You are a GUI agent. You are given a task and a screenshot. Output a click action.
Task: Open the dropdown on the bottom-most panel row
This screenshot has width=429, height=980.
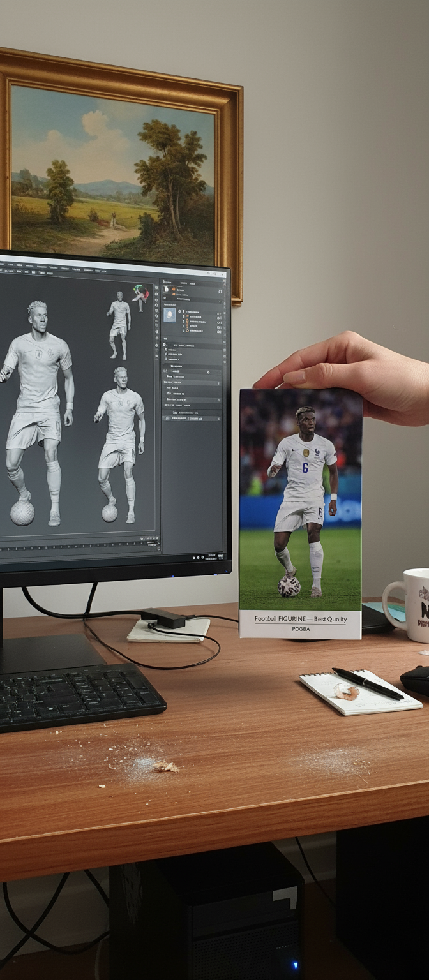(220, 419)
